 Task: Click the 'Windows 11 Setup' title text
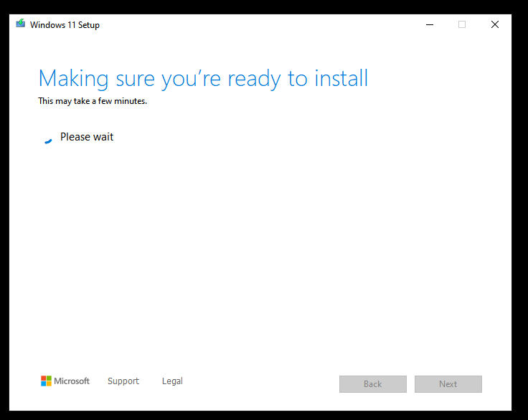point(65,25)
